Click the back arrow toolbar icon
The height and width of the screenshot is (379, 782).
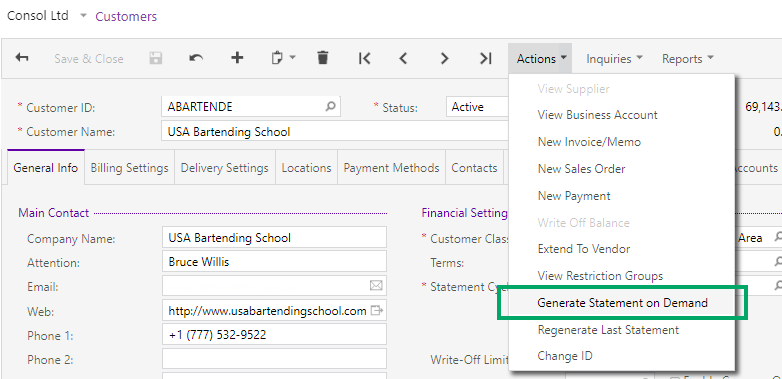[x=21, y=58]
